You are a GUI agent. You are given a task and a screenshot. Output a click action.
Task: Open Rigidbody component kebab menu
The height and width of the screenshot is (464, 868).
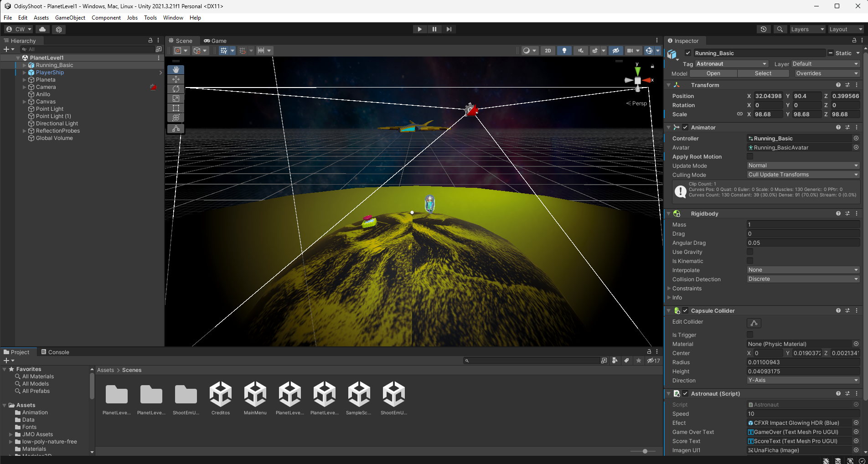(x=857, y=213)
